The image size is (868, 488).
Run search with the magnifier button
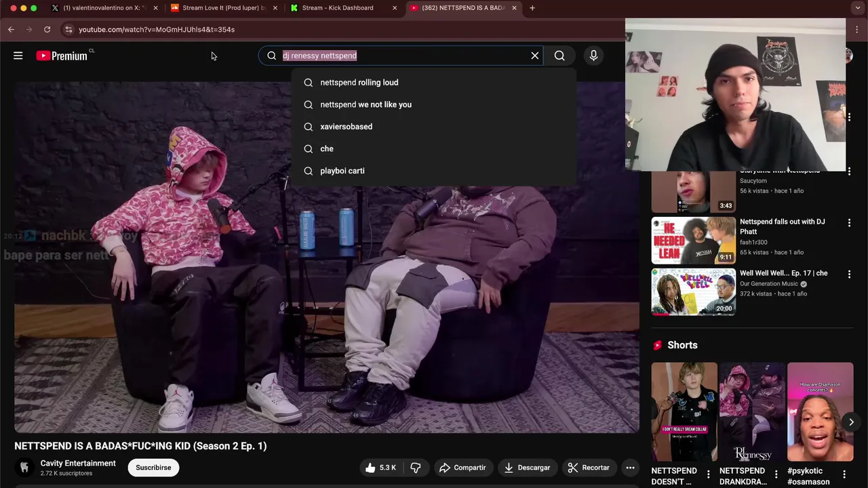tap(559, 56)
